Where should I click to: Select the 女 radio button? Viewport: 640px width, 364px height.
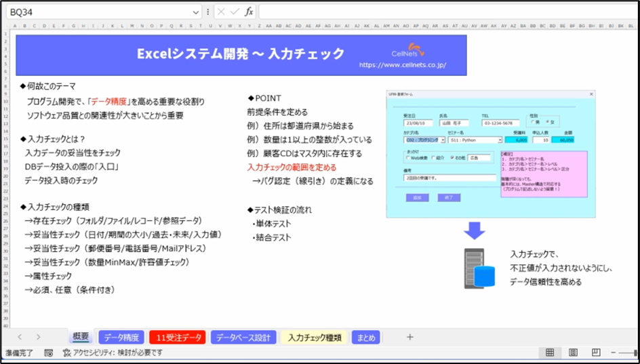pos(546,123)
